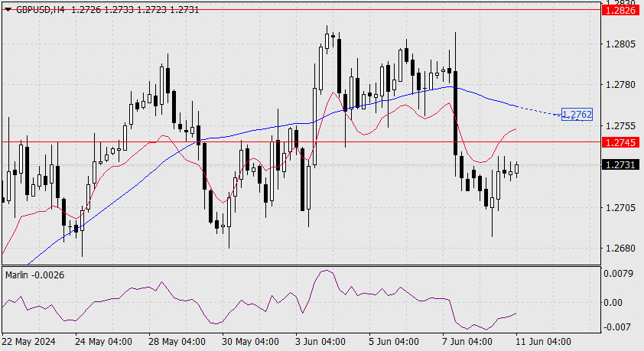Click the 3 Jun 04:00 time label

[x=320, y=342]
